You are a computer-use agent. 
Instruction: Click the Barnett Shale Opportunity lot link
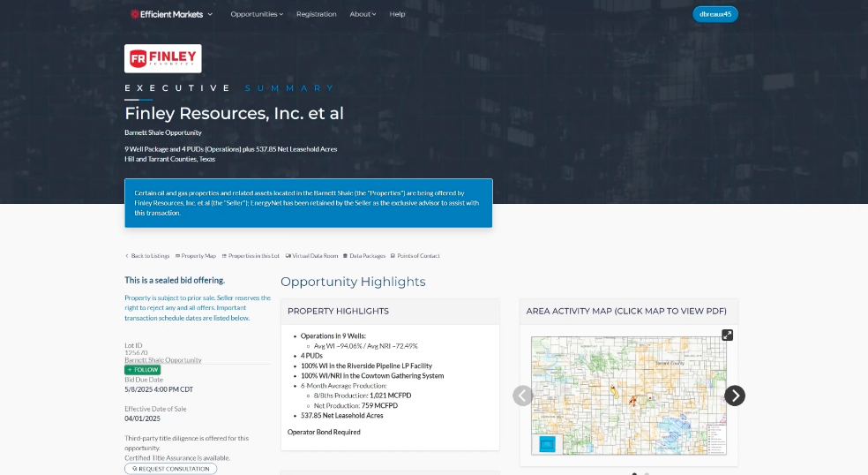point(162,360)
